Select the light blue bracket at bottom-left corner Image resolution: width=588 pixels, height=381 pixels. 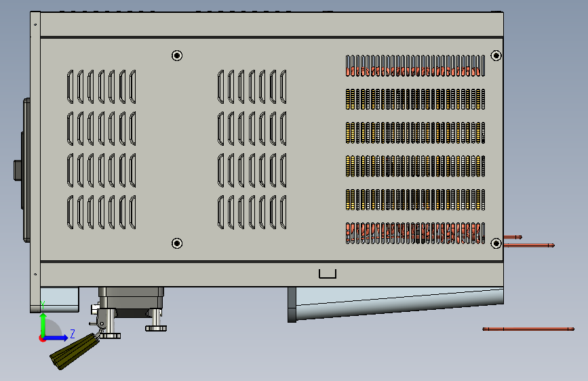[x=59, y=299]
